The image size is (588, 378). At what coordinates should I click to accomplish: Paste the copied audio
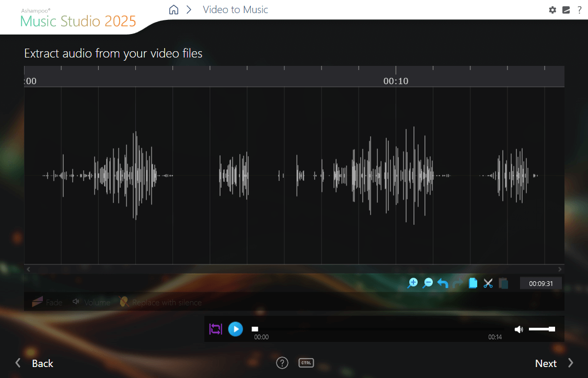tap(503, 283)
